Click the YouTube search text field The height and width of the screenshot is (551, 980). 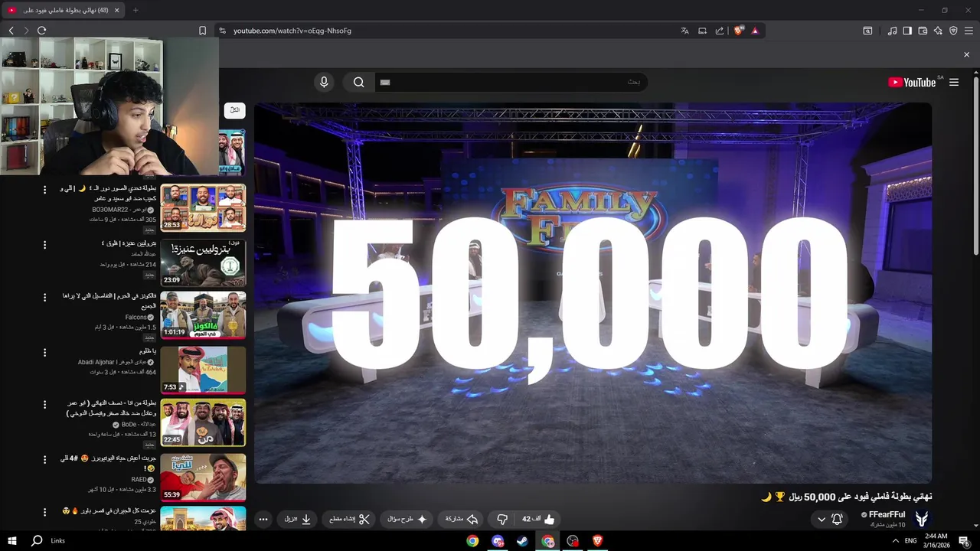[x=511, y=82]
